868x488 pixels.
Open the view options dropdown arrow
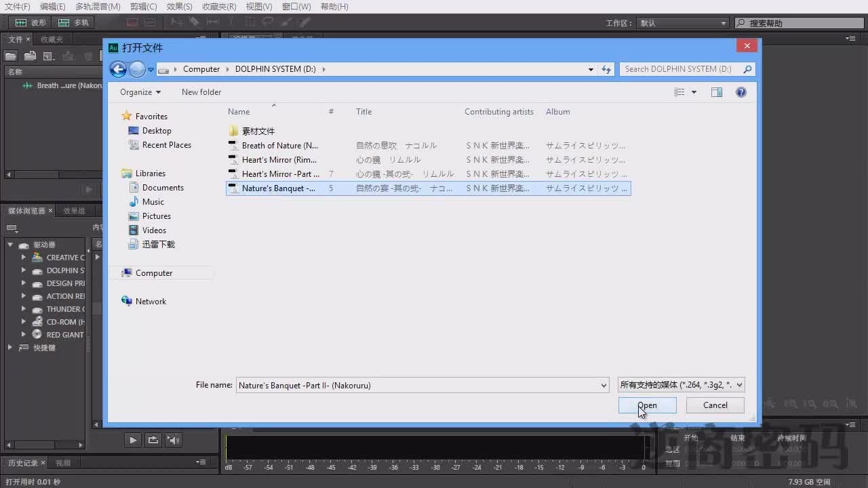(694, 92)
